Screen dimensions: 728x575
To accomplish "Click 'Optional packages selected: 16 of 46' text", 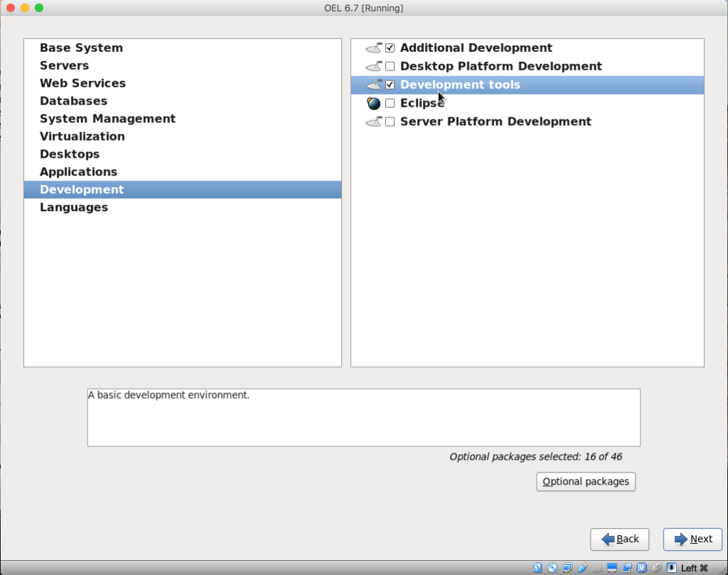I will click(535, 456).
